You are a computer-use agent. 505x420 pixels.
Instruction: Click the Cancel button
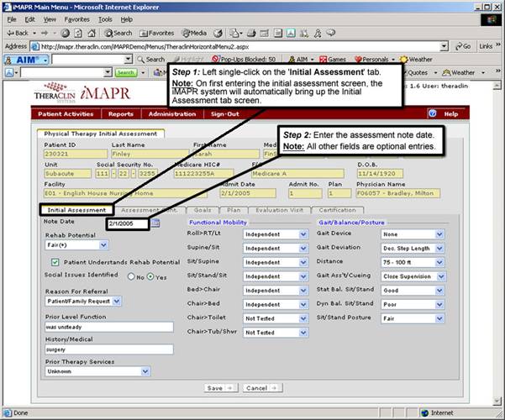262,388
